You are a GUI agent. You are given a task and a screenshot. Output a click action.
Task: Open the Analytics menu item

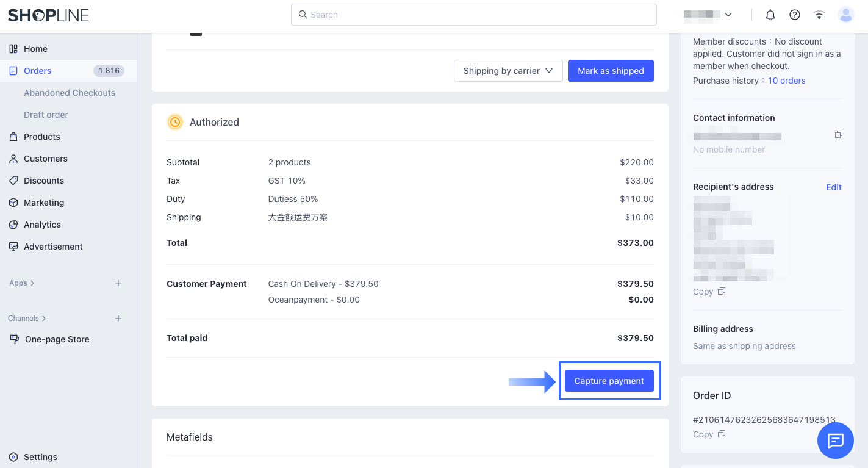42,225
